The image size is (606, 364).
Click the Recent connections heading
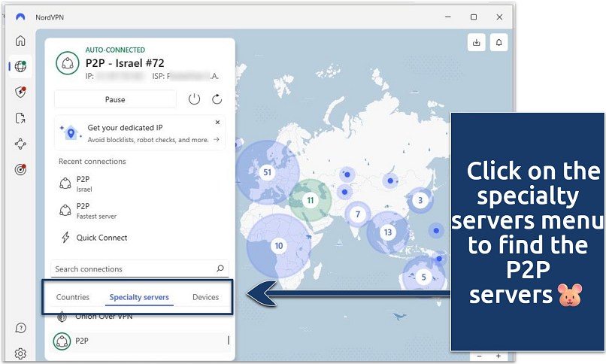pos(92,162)
